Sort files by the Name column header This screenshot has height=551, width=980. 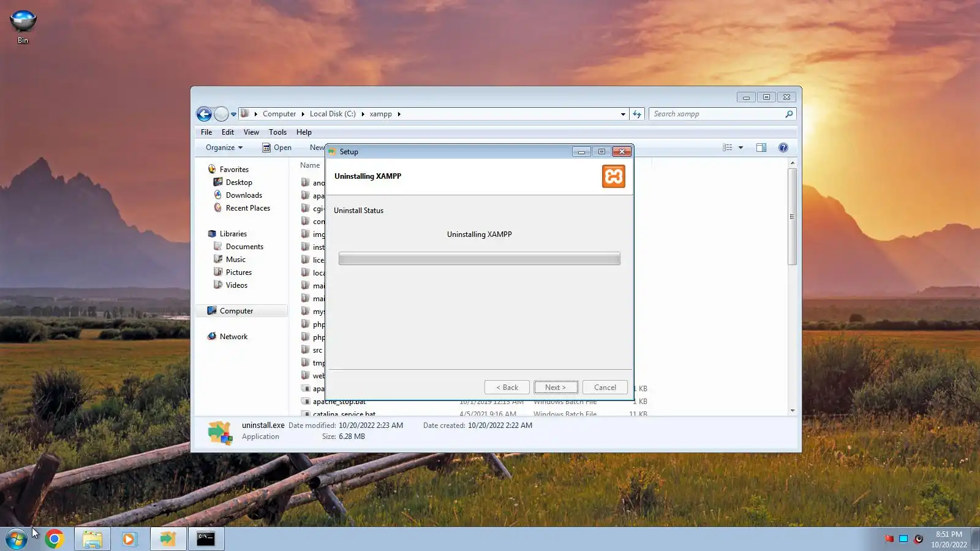tap(310, 165)
